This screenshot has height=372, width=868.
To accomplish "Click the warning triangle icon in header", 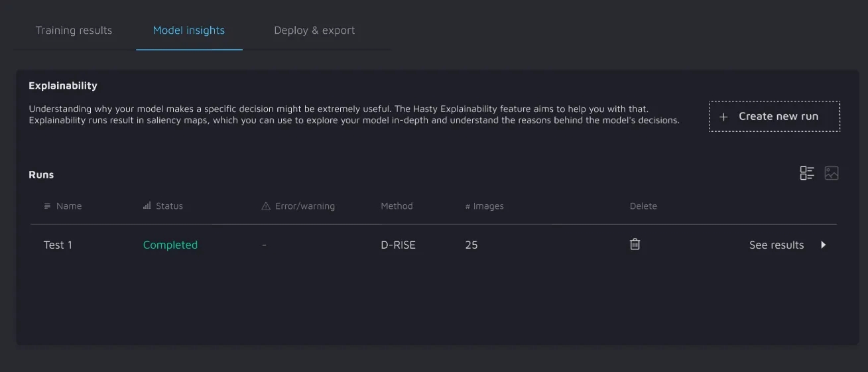I will tap(266, 206).
